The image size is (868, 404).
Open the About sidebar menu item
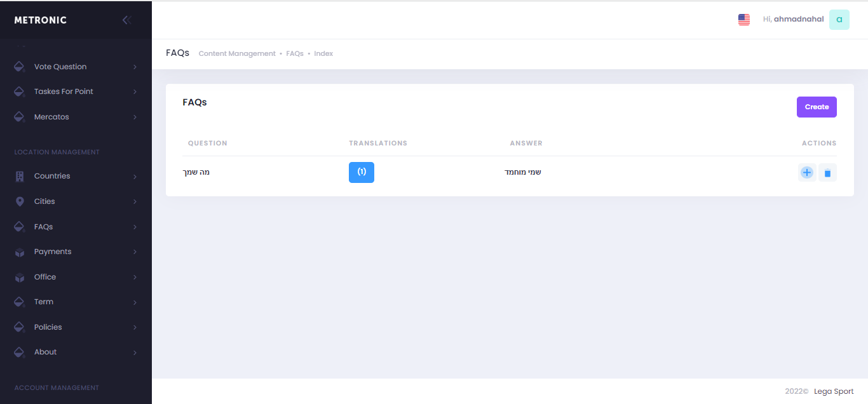tap(45, 352)
